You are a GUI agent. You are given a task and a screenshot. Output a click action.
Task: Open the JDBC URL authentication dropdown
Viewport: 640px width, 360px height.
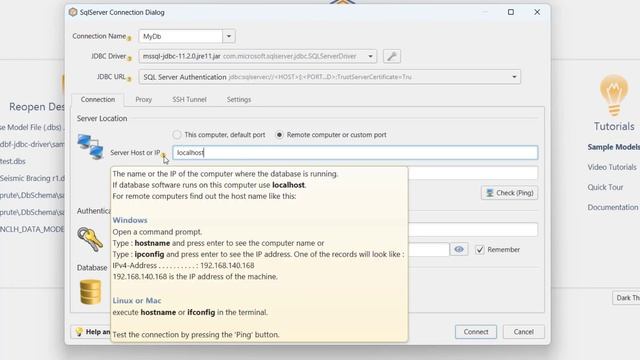click(514, 77)
